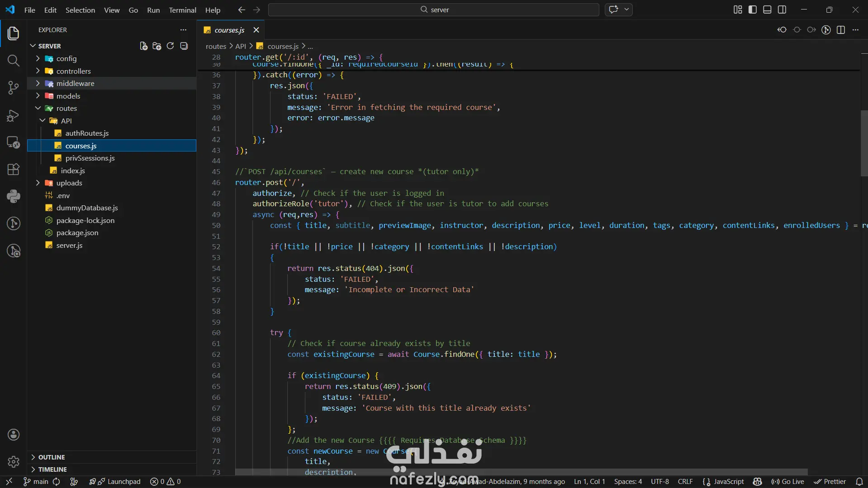Open the dropdown arrow beside Copilot icon

626,9
